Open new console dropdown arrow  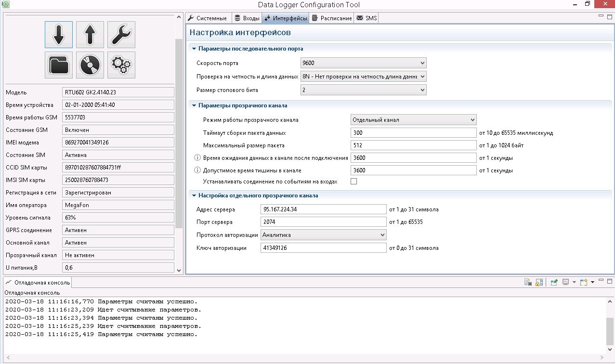pyautogui.click(x=592, y=282)
